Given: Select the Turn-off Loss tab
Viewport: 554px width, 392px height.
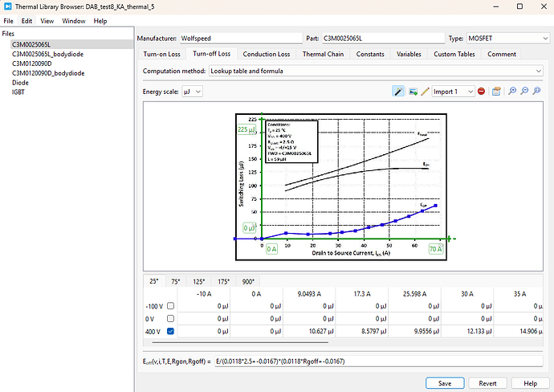Looking at the screenshot, I should pos(212,54).
